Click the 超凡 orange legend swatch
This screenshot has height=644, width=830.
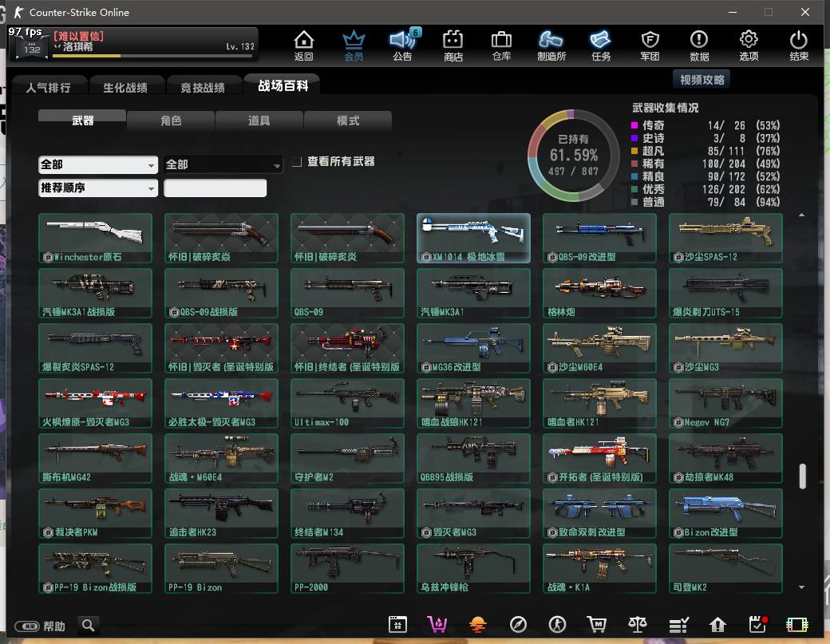click(x=634, y=151)
